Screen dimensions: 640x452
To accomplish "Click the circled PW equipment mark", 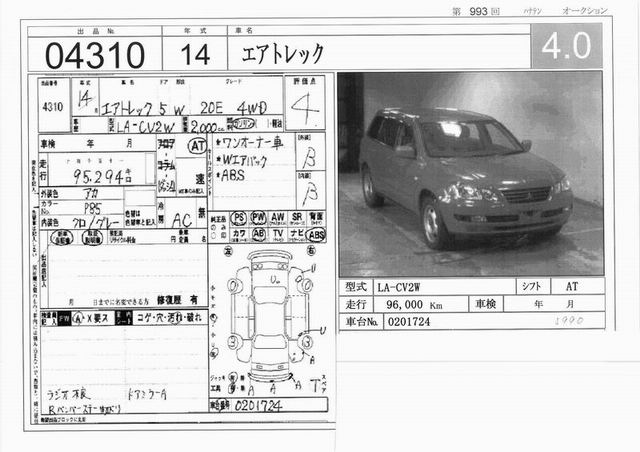I will point(258,216).
